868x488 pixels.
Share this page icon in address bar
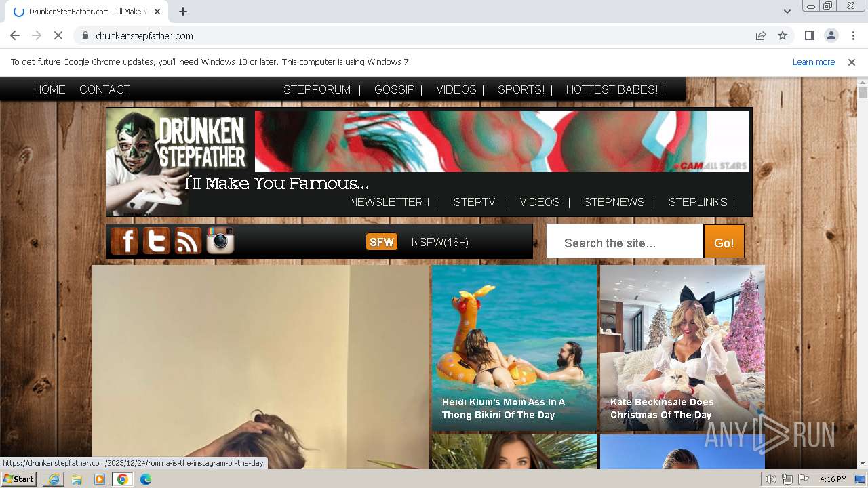pos(761,36)
